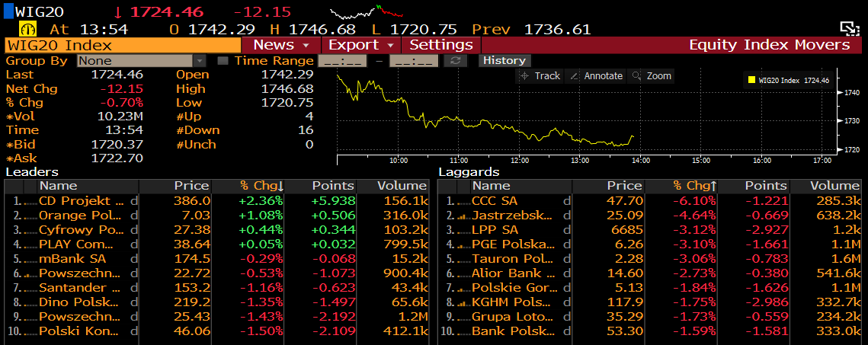Click the 'd' delayed marker on CCC SA row
This screenshot has height=345, width=868.
click(566, 201)
